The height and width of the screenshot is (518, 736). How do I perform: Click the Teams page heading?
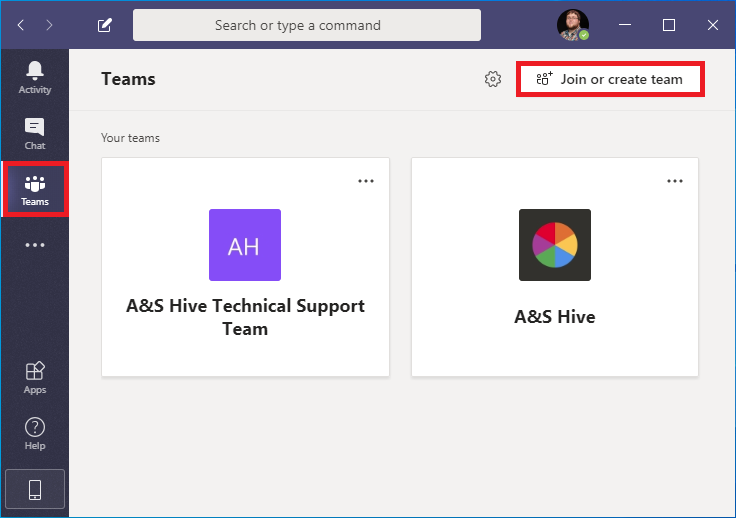128,79
